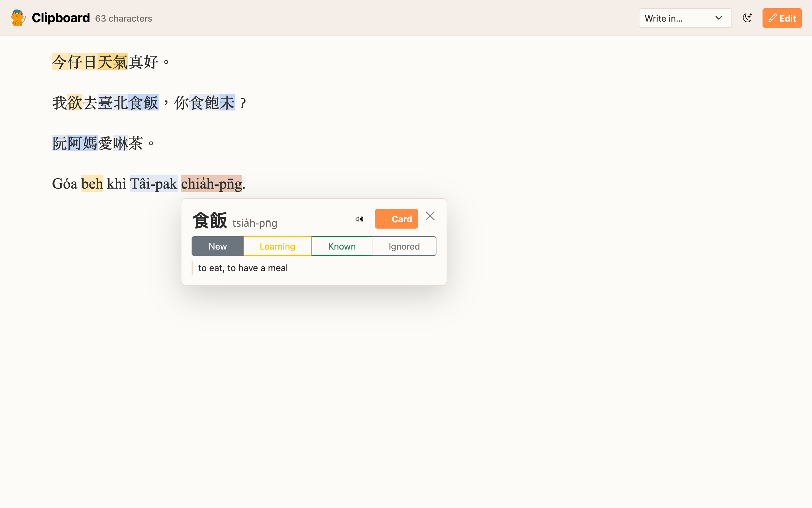Select the word 真好
The height and width of the screenshot is (508, 812).
click(x=143, y=62)
